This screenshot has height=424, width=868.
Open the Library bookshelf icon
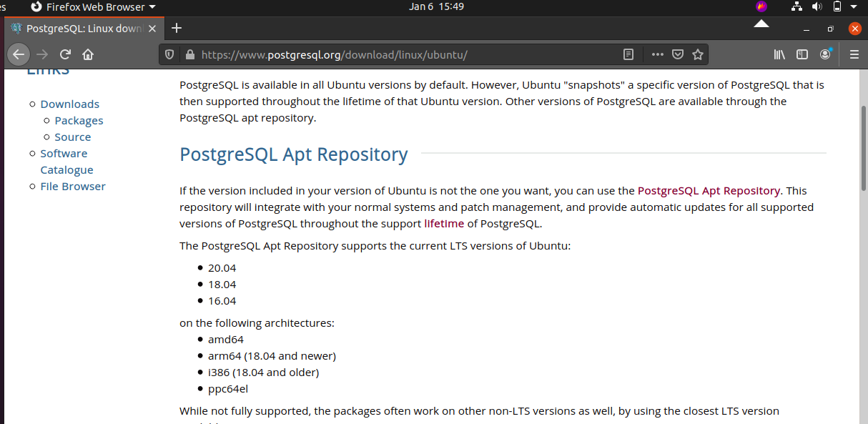(x=779, y=54)
